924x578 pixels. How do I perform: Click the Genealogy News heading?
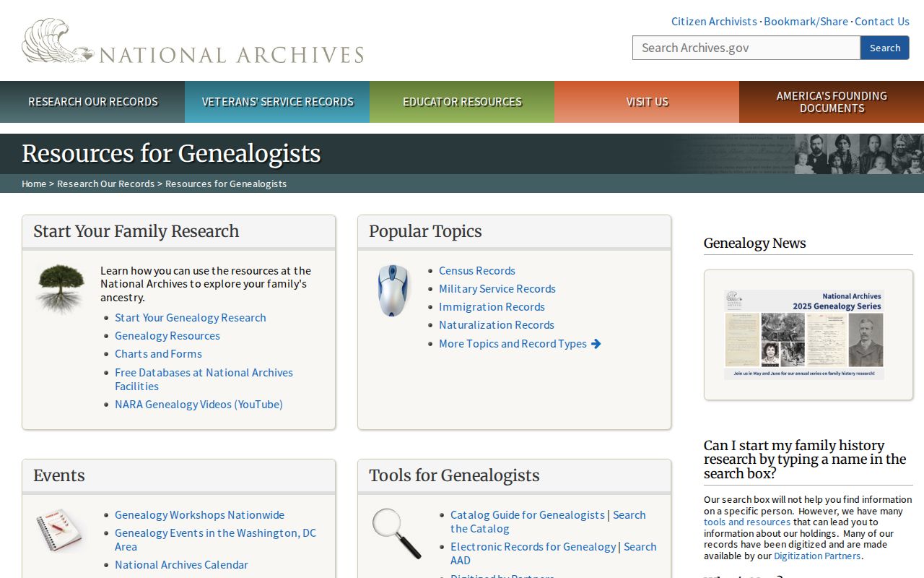click(755, 243)
